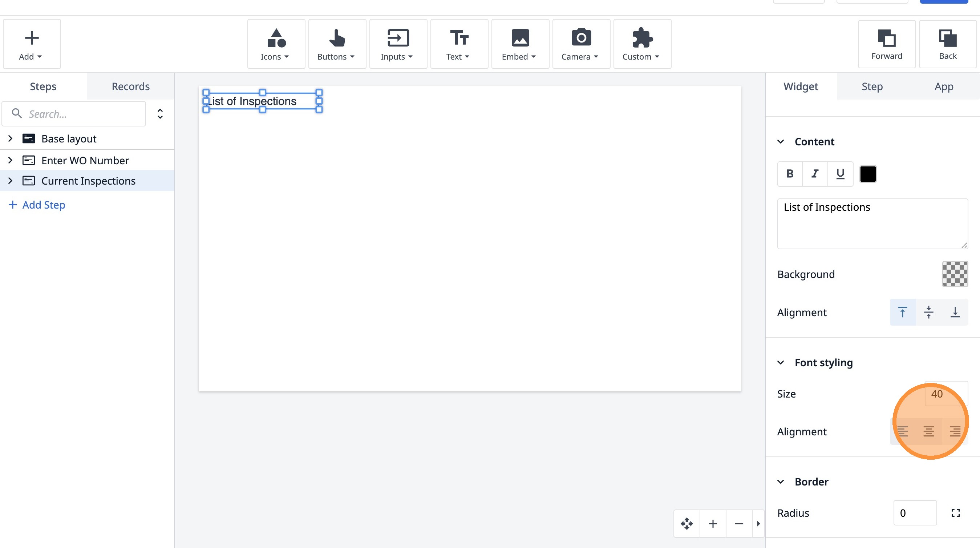Select middle vertical alignment
The height and width of the screenshot is (548, 980).
tap(929, 312)
